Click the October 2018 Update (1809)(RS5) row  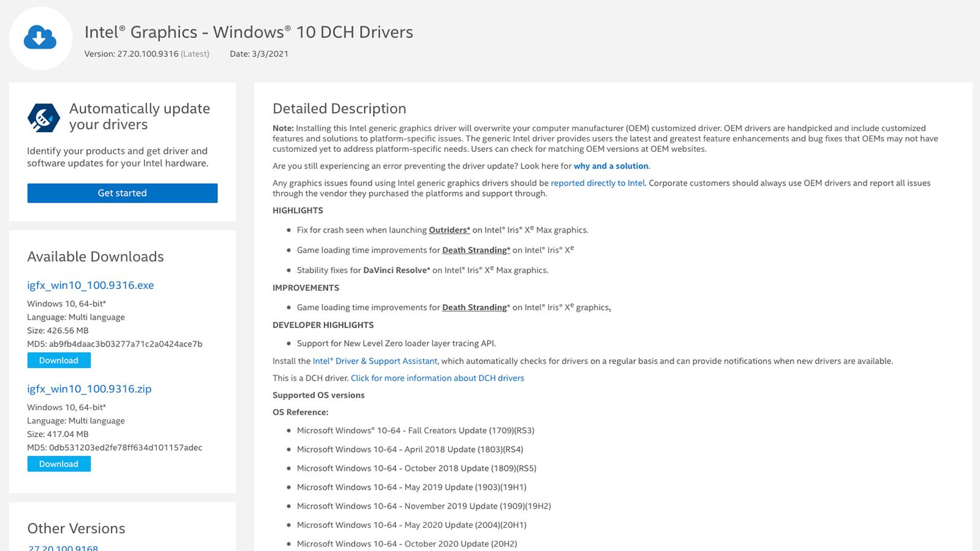tap(417, 468)
